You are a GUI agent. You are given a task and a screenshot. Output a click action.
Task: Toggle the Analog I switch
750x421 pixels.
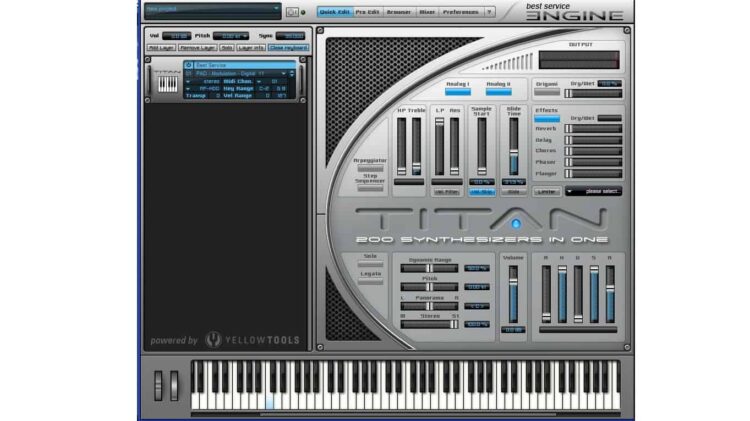tap(458, 92)
